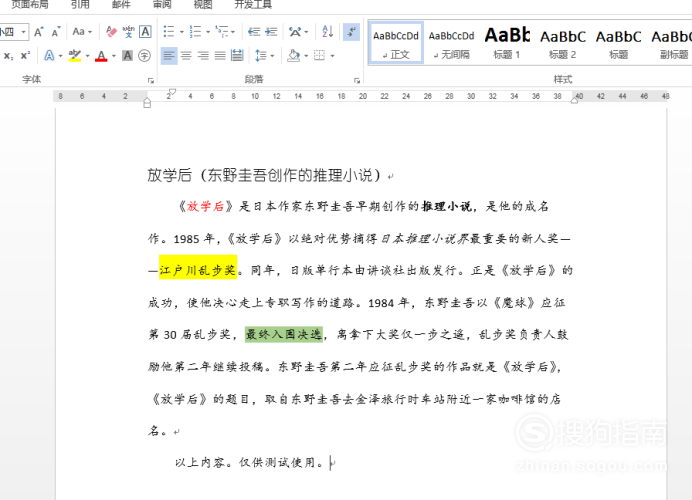Apply a bulleted list
The width and height of the screenshot is (692, 500).
tap(169, 32)
